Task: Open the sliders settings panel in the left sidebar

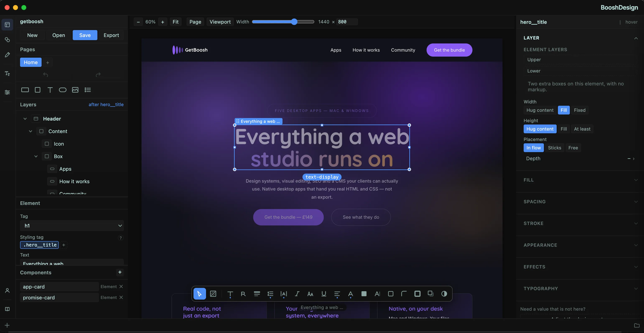Action: [7, 92]
